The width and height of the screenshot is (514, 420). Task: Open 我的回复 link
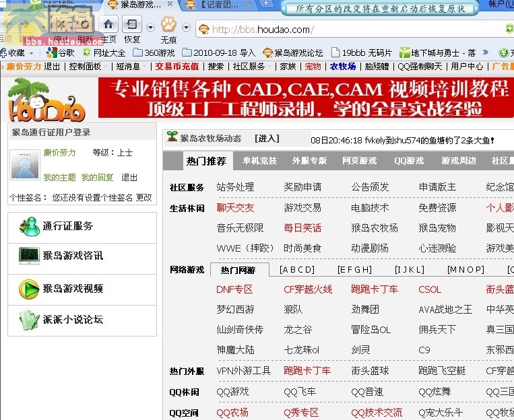(x=98, y=178)
